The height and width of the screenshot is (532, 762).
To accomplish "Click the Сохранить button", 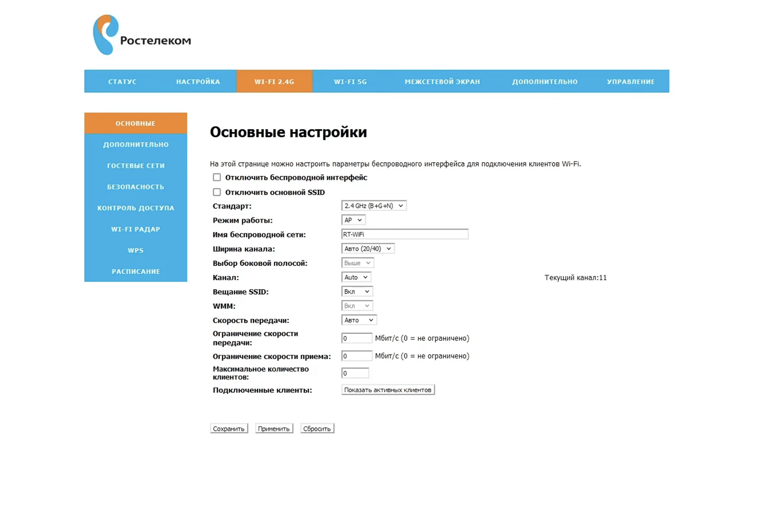I will 229,428.
